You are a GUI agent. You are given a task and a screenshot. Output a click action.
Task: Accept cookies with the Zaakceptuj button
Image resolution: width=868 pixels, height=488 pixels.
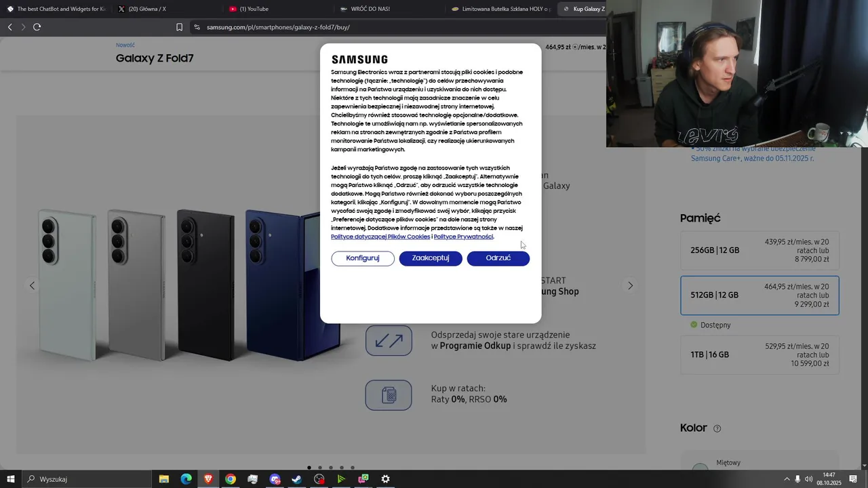tap(431, 258)
